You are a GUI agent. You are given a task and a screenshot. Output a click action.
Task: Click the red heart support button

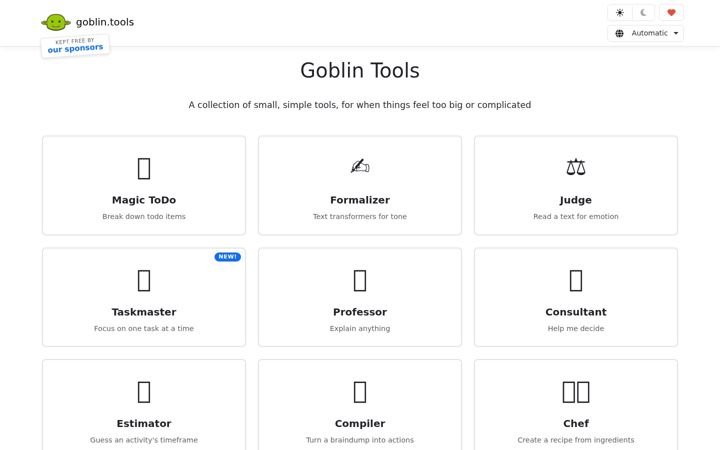(671, 13)
